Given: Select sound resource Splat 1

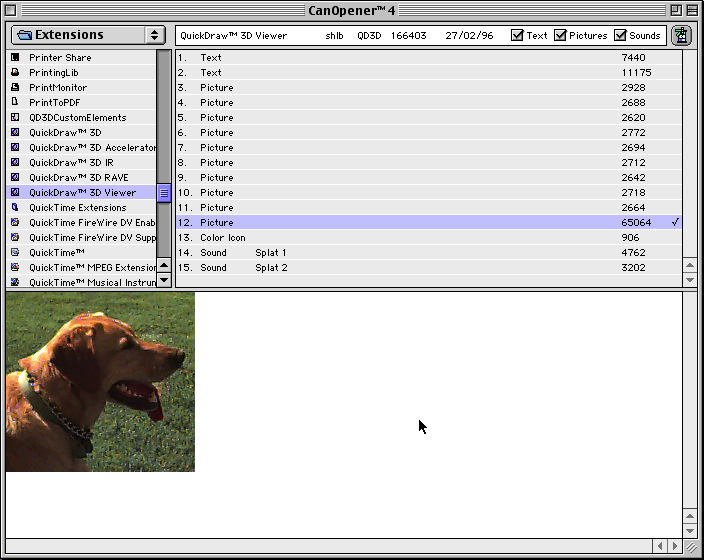Looking at the screenshot, I should pos(429,252).
